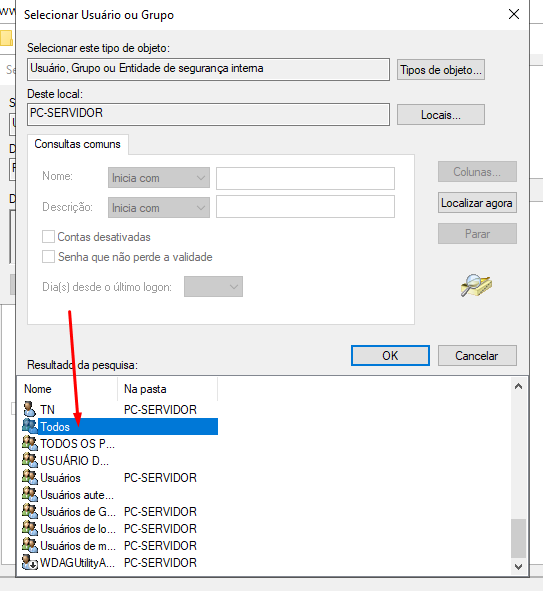Toggle Senha que não perde a validade

tap(48, 257)
